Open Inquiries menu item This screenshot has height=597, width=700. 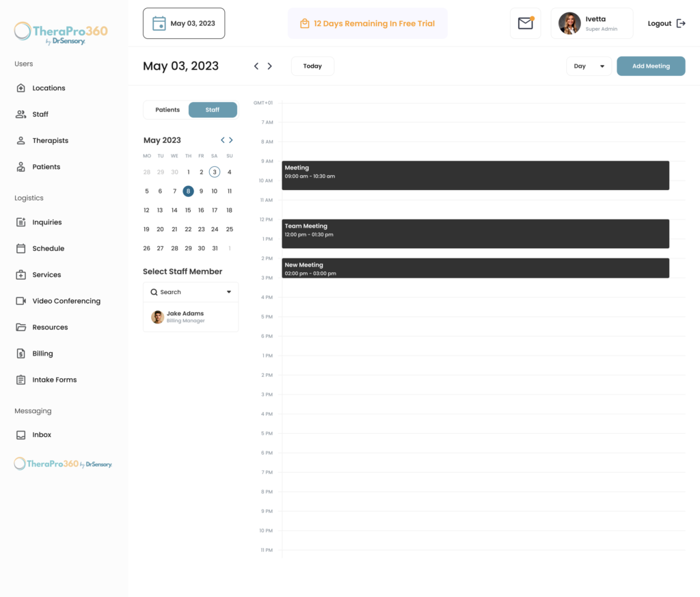click(47, 222)
